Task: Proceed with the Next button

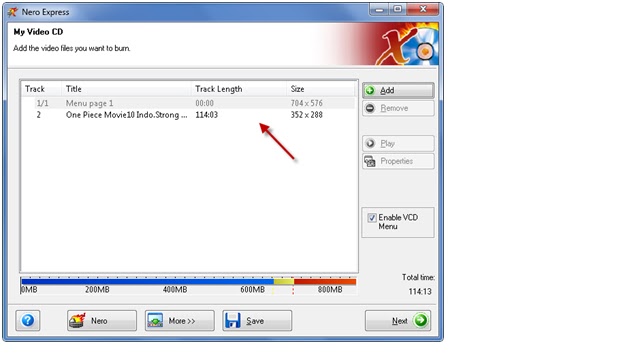Action: [398, 320]
